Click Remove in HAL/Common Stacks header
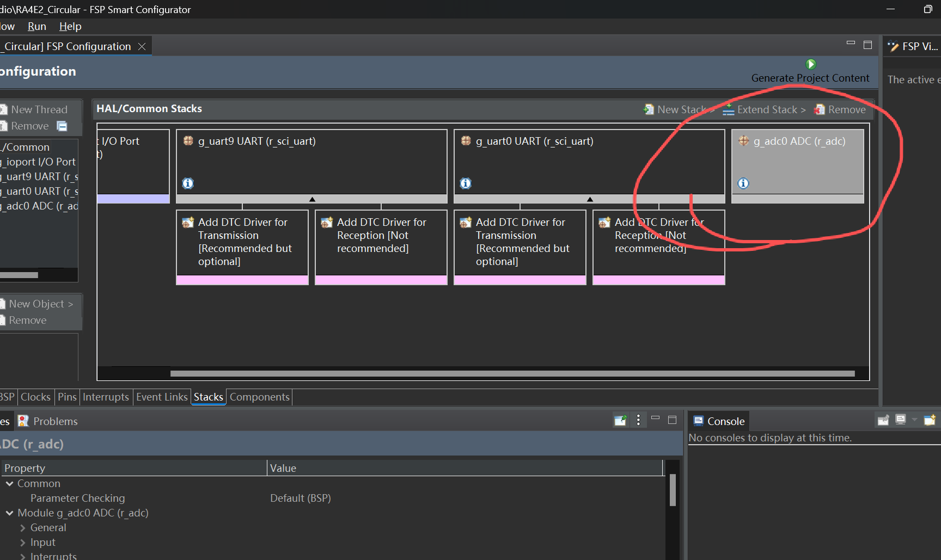This screenshot has height=560, width=941. tap(840, 109)
